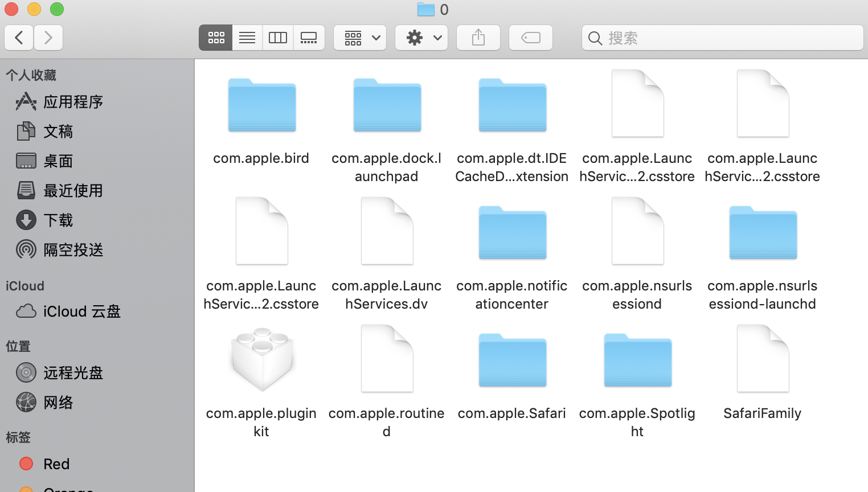Screen dimensions: 868x492
Task: Go back with the left arrow button
Action: [19, 38]
